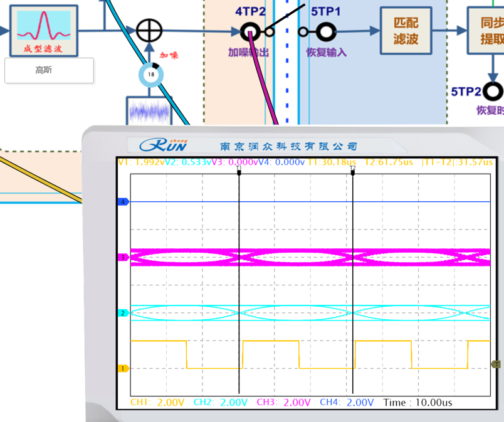
Task: Click the trigger level marker at right edge
Action: point(496,364)
